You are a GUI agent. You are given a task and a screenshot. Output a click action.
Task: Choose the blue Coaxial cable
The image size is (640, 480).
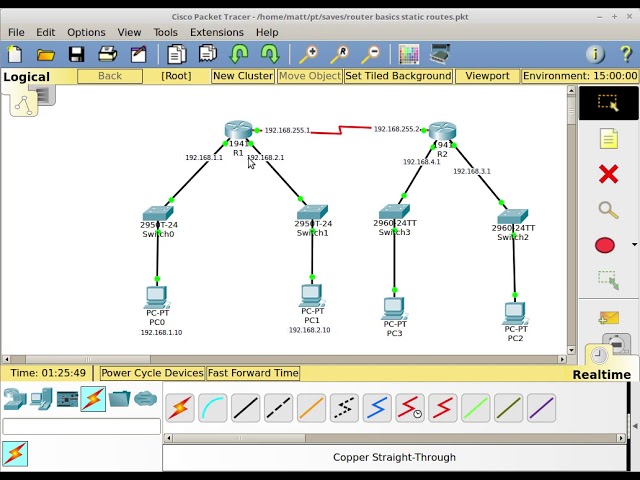pos(377,408)
